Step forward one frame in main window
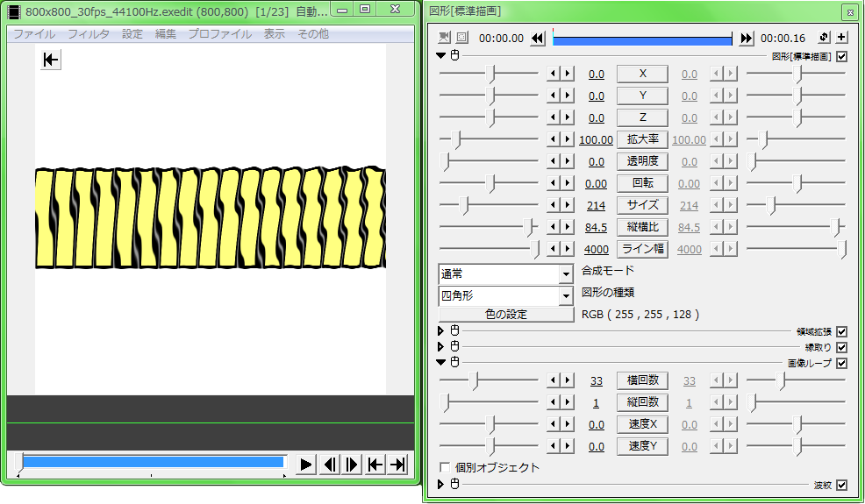This screenshot has height=504, width=865. (352, 465)
